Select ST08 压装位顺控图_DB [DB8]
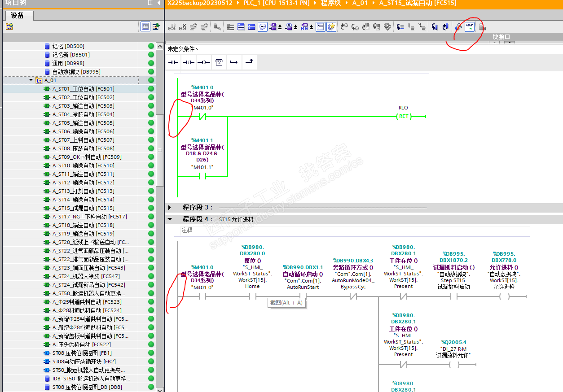 point(87,387)
